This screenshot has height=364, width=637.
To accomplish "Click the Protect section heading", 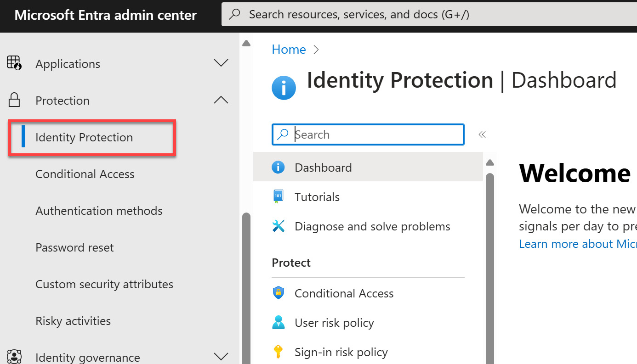I will (x=291, y=263).
